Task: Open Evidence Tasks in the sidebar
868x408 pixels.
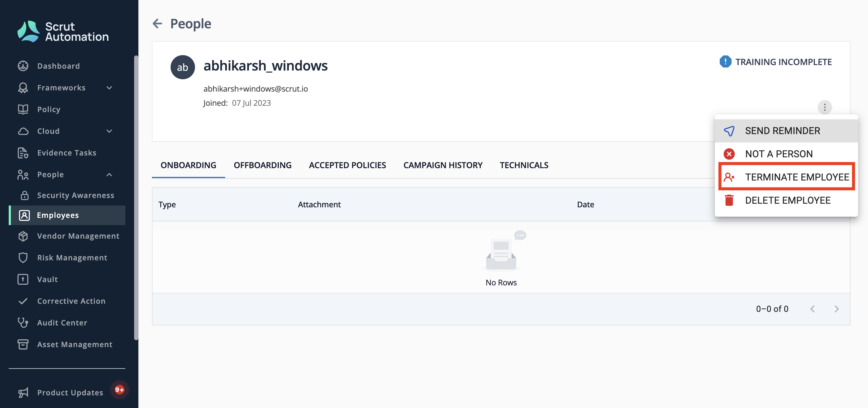Action: point(67,153)
